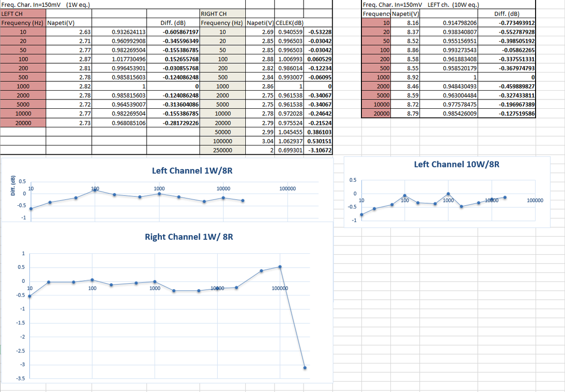Click the 'Left Channel 1W/8R' chart title
The width and height of the screenshot is (565, 392).
pos(192,171)
